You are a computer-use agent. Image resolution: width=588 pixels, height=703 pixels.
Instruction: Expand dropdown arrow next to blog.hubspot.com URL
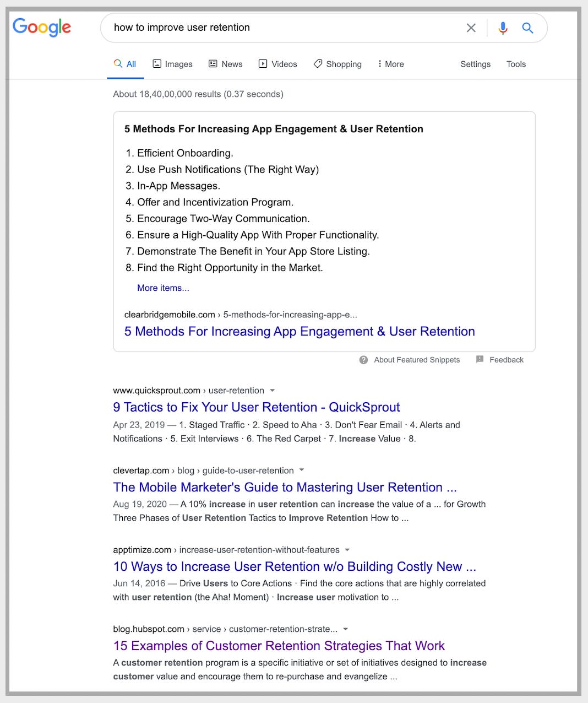pyautogui.click(x=345, y=629)
